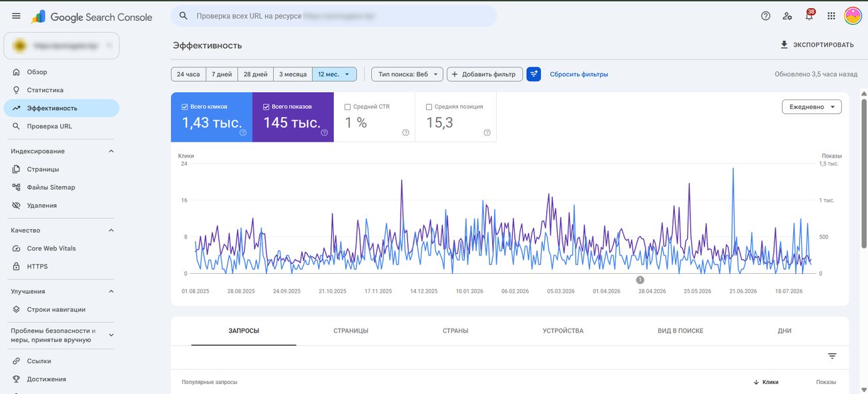
Task: Open the Тип поиска: Веб dropdown
Action: (407, 74)
